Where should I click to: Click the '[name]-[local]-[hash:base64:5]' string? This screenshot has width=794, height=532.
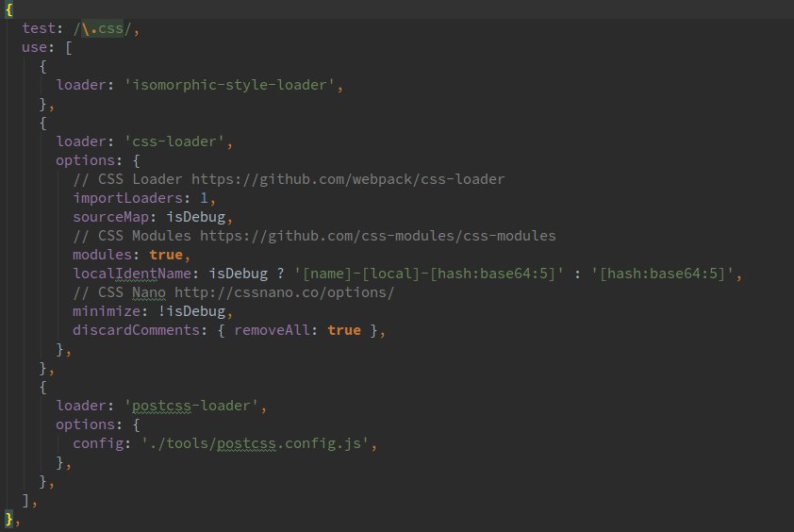click(428, 274)
